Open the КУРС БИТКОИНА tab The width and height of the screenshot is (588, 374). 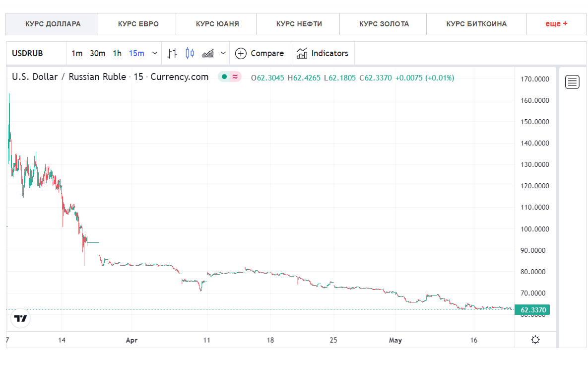point(476,24)
